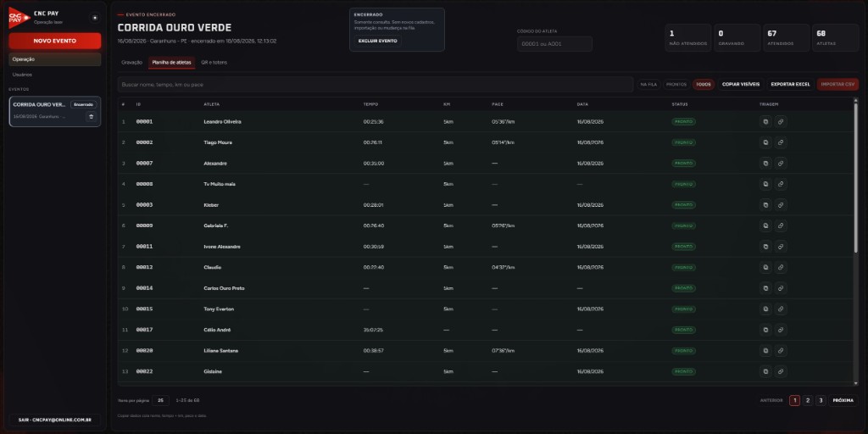Image resolution: width=868 pixels, height=434 pixels.
Task: Click the Gislaine athlete name
Action: coord(213,371)
